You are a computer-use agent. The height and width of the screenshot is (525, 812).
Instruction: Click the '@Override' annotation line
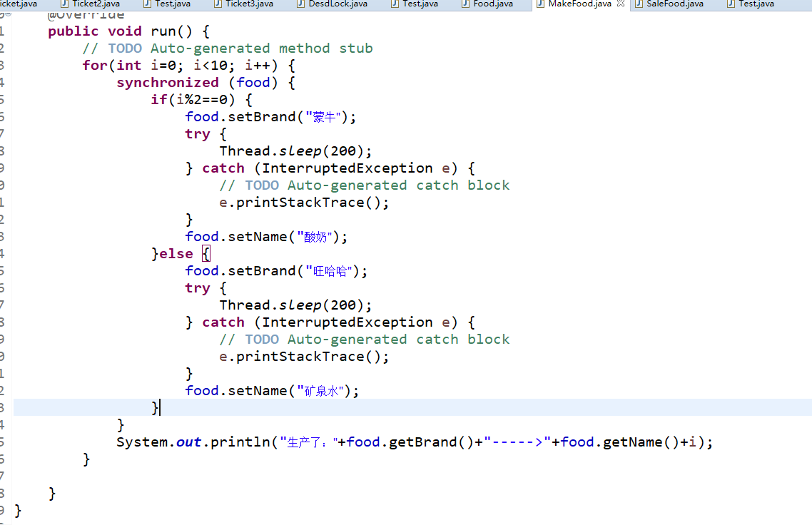coord(86,15)
